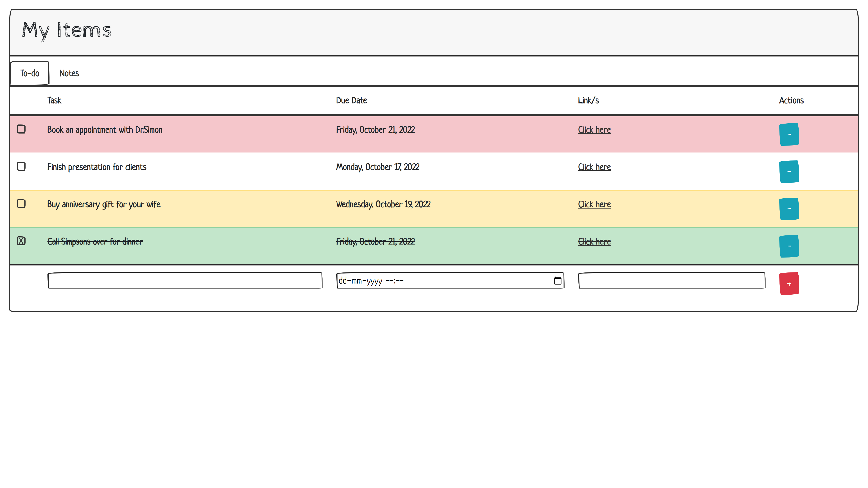The width and height of the screenshot is (868, 488).
Task: Click the date Monday, October 17, 2022
Action: (378, 167)
